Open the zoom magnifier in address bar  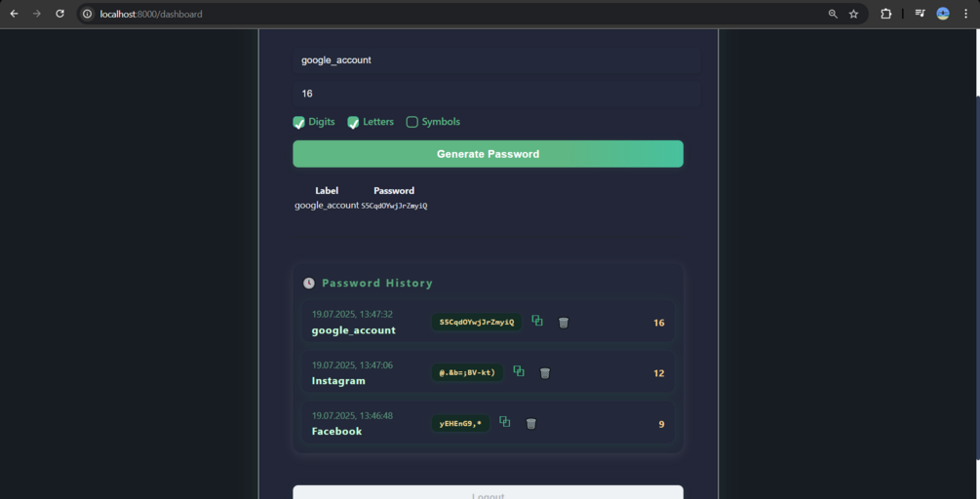tap(833, 14)
